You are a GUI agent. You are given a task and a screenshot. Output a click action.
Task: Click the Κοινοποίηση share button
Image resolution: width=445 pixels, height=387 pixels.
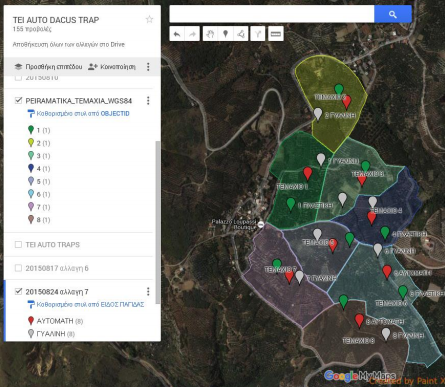pos(112,67)
